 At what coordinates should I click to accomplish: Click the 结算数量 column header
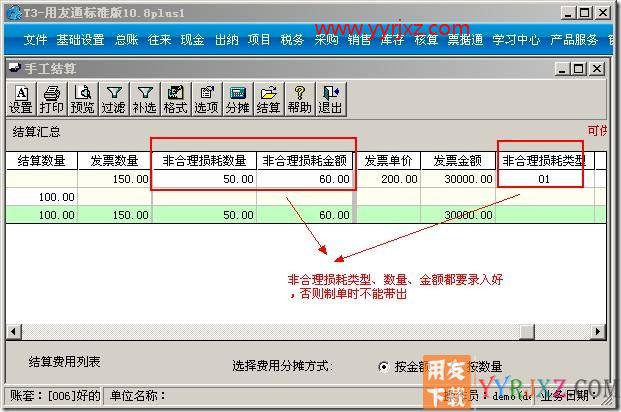click(42, 161)
